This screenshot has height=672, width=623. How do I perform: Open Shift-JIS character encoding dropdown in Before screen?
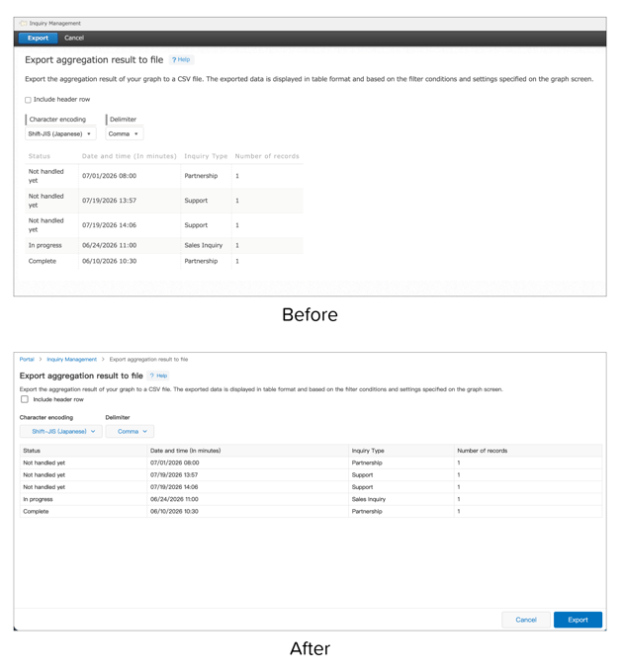point(60,133)
